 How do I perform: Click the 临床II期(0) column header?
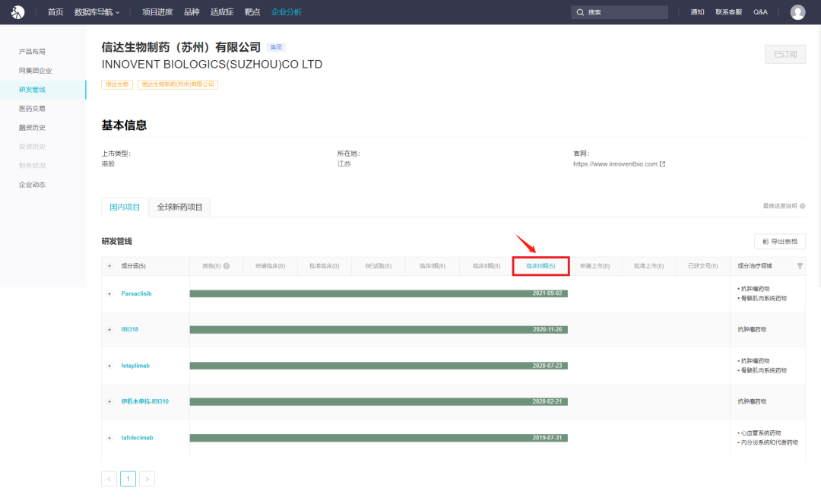click(x=487, y=266)
